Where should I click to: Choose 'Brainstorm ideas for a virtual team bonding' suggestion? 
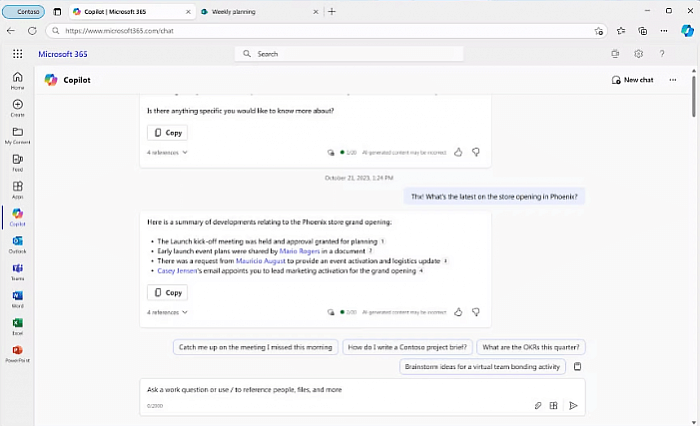[x=482, y=367]
